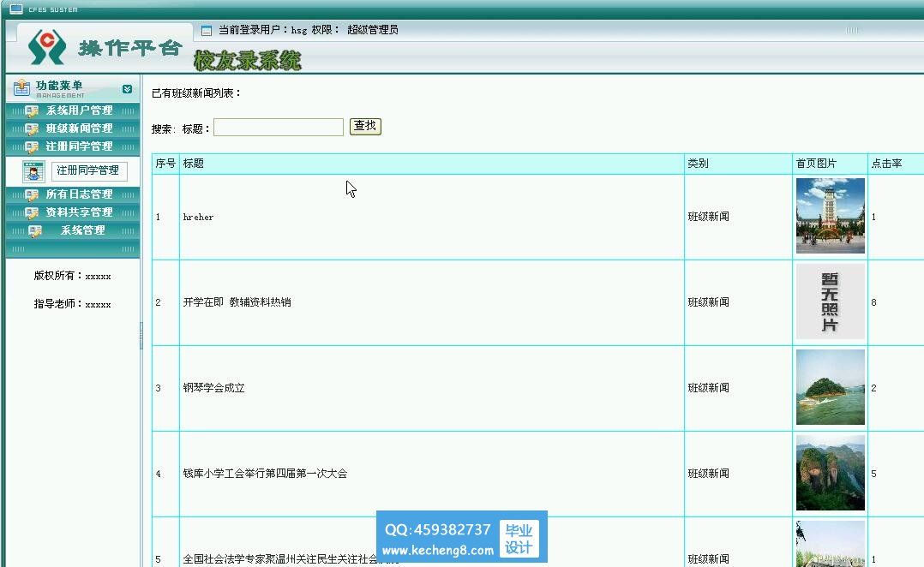
Task: Click the 指导老师：xxxxx text
Action: pyautogui.click(x=73, y=304)
